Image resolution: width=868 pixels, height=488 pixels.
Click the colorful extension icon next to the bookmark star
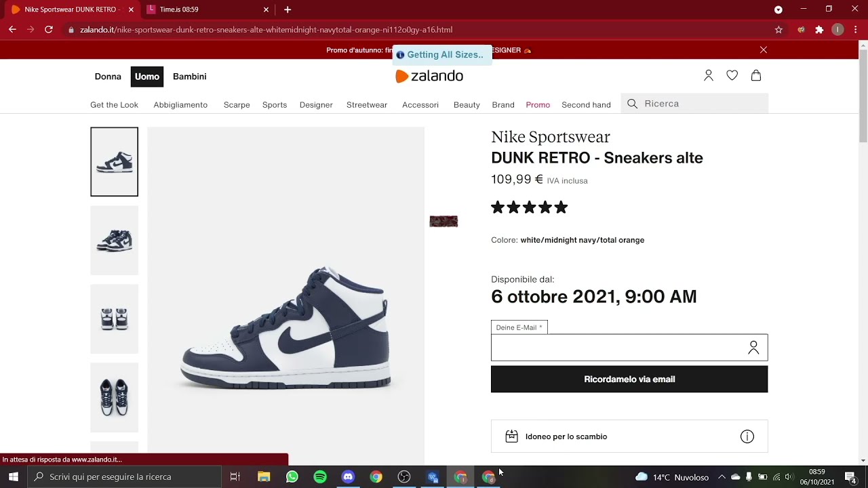coord(801,30)
